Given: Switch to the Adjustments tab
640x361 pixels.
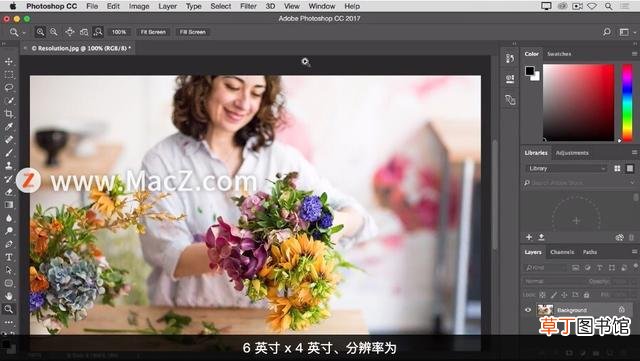Looking at the screenshot, I should click(x=572, y=153).
